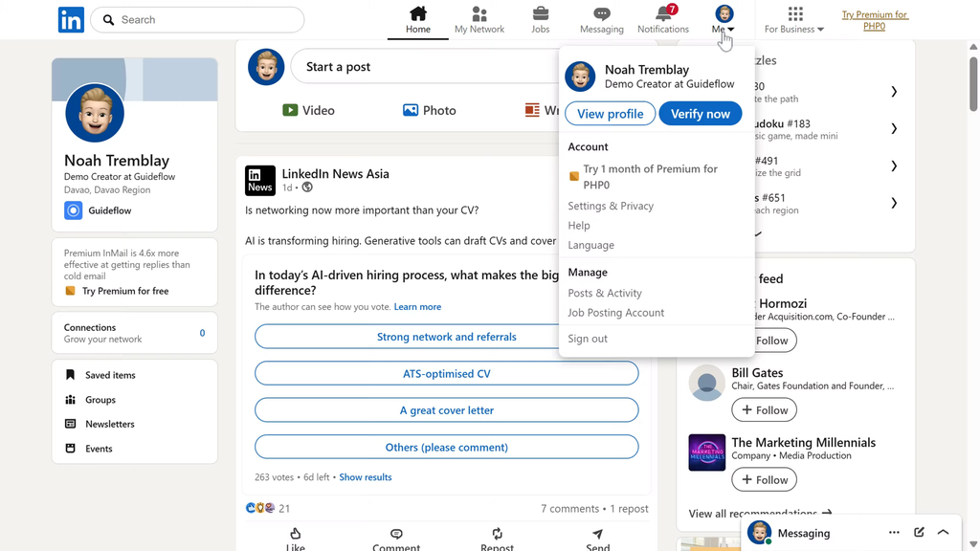
Task: Click the Photo icon in post box
Action: 411,110
